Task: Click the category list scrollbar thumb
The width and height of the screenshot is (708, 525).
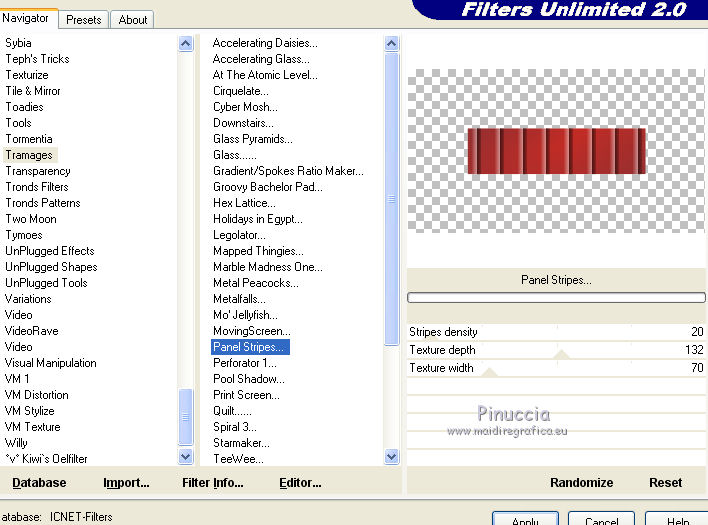Action: pos(186,417)
